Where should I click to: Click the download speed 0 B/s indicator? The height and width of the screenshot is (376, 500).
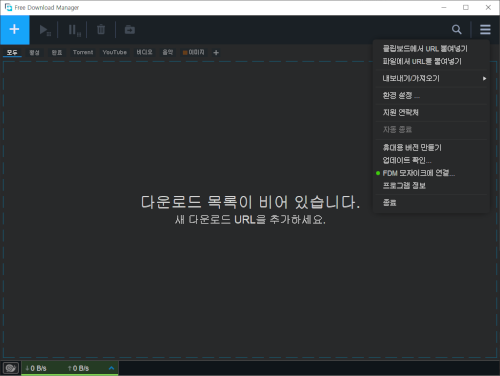pyautogui.click(x=36, y=368)
